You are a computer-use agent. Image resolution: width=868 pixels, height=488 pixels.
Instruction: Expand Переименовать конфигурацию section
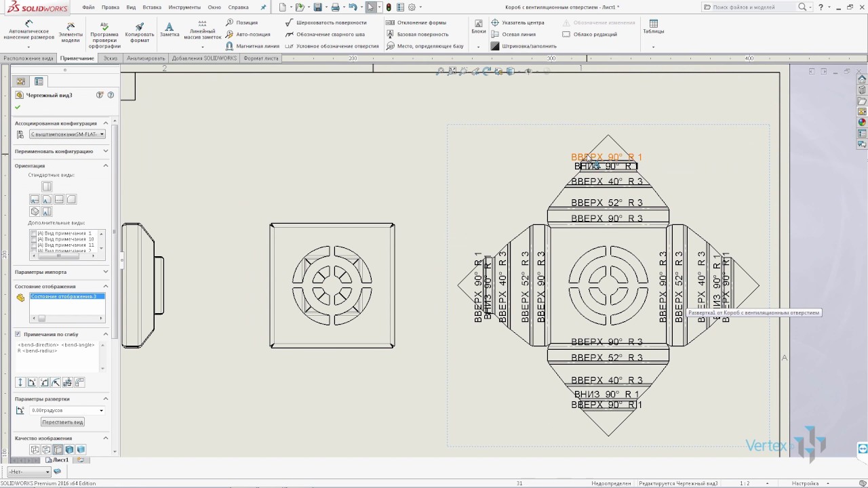(105, 151)
